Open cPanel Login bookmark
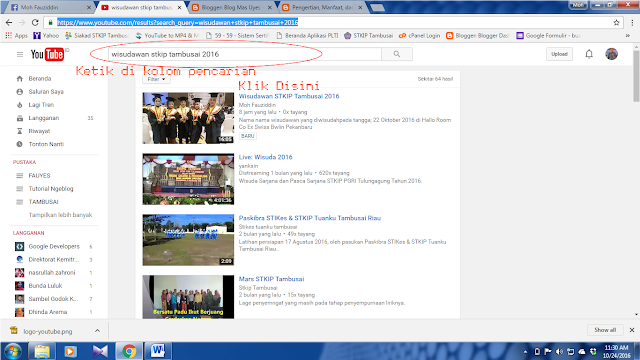This screenshot has width=640, height=360. (419, 36)
